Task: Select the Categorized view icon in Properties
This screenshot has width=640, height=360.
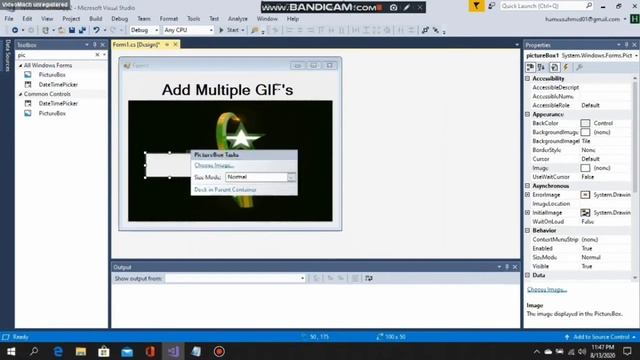Action: [530, 67]
